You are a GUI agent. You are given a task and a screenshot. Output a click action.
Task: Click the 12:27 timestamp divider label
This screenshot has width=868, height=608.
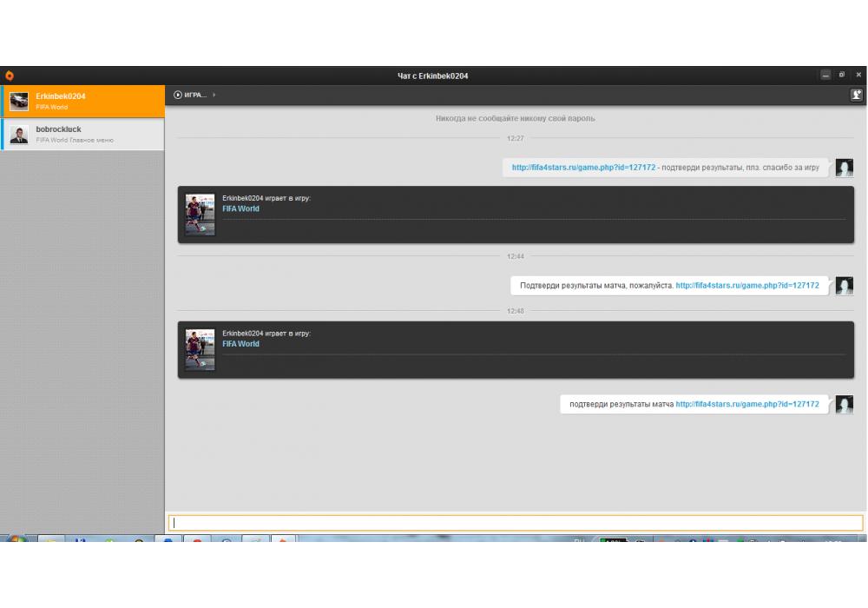pos(516,138)
